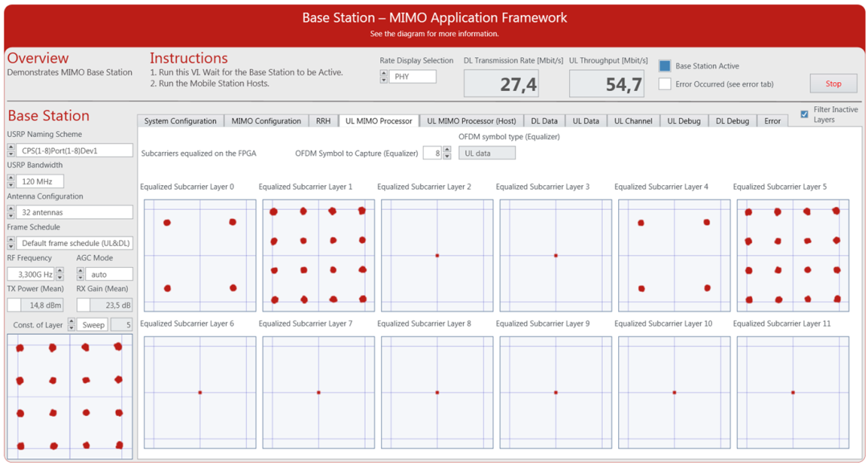Click the Stop button

(833, 84)
